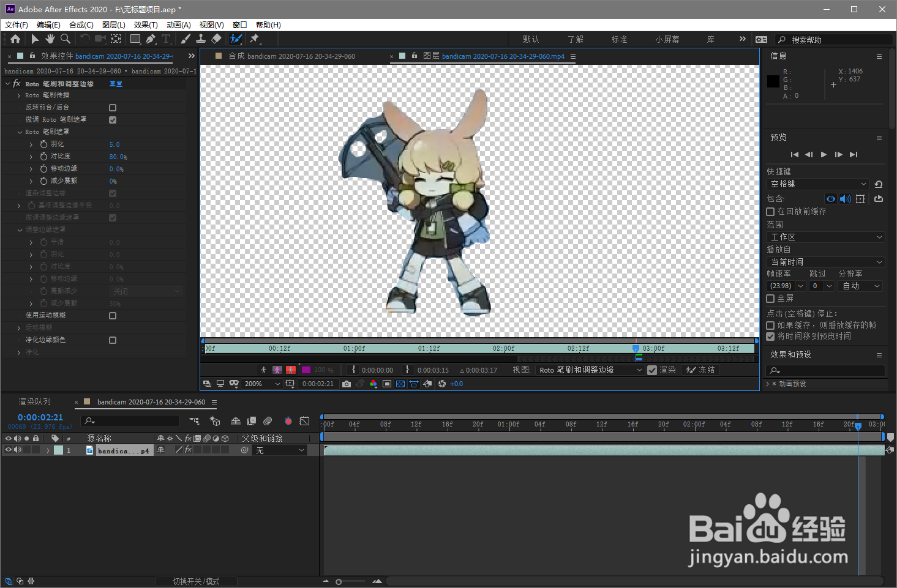This screenshot has width=897, height=588.
Task: Select the Eraser tool
Action: pyautogui.click(x=216, y=39)
